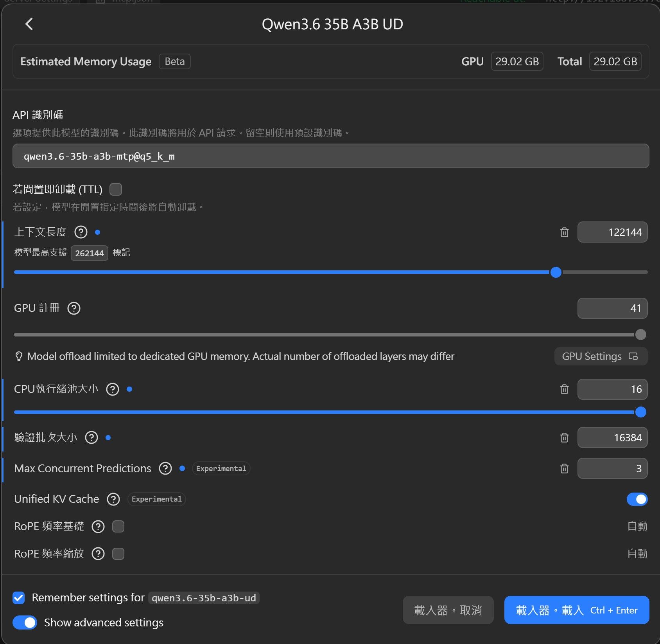Open help for Max Concurrent Predictions
Viewport: 660px width, 644px height.
165,468
